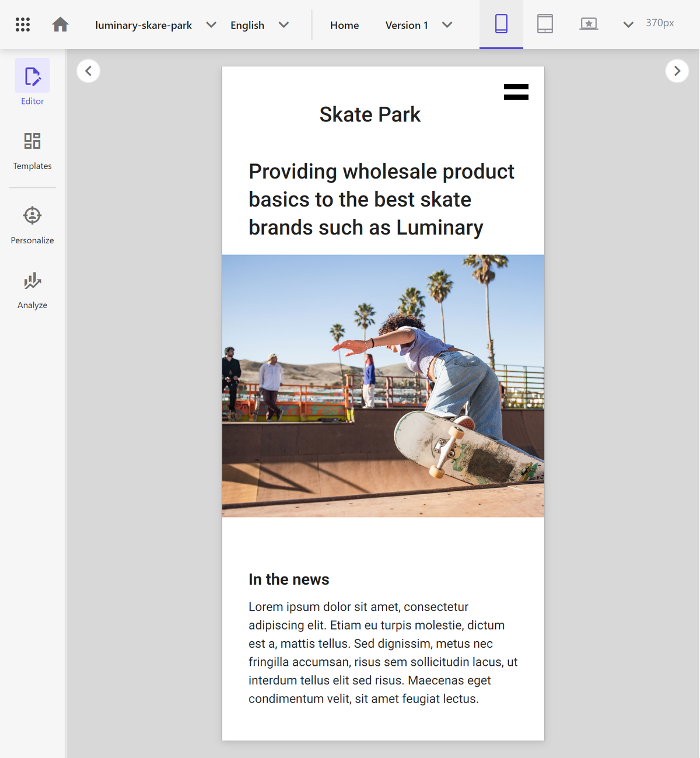Click the right navigation arrow beside the canvas
The width and height of the screenshot is (700, 758).
(x=677, y=70)
